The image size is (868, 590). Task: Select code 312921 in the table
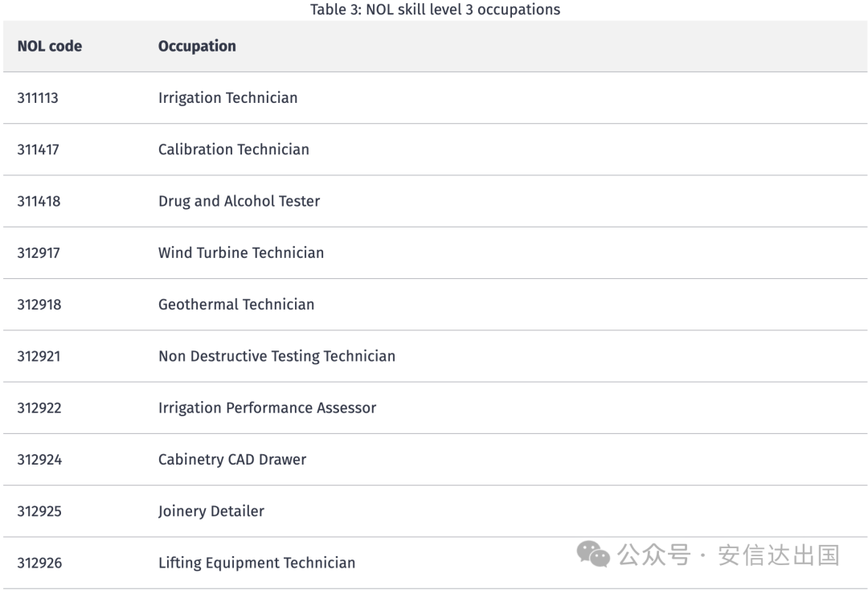[39, 356]
